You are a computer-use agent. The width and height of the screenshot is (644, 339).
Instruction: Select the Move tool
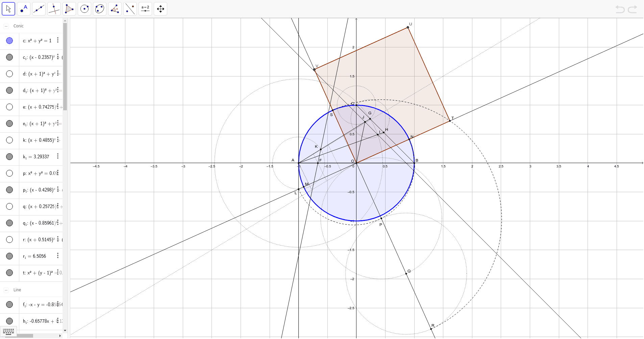(x=8, y=8)
